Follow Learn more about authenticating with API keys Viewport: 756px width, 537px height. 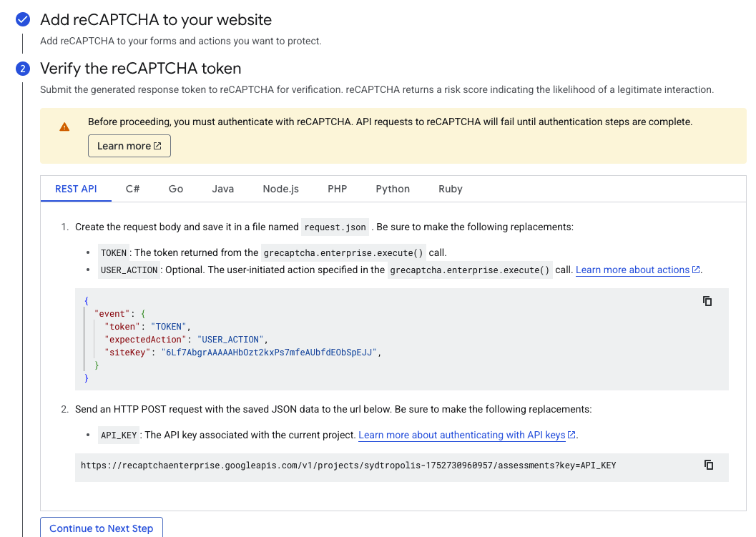(466, 435)
